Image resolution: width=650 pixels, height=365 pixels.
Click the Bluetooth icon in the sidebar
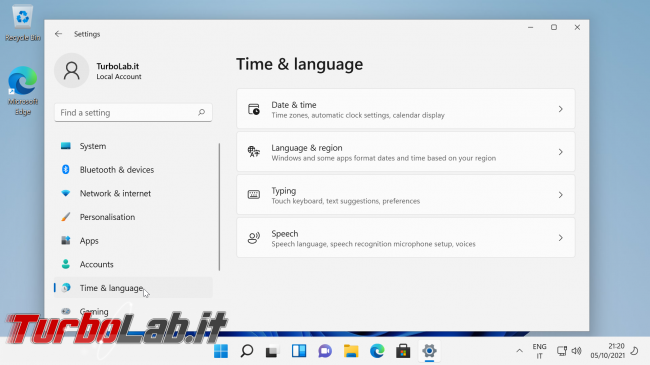point(65,169)
